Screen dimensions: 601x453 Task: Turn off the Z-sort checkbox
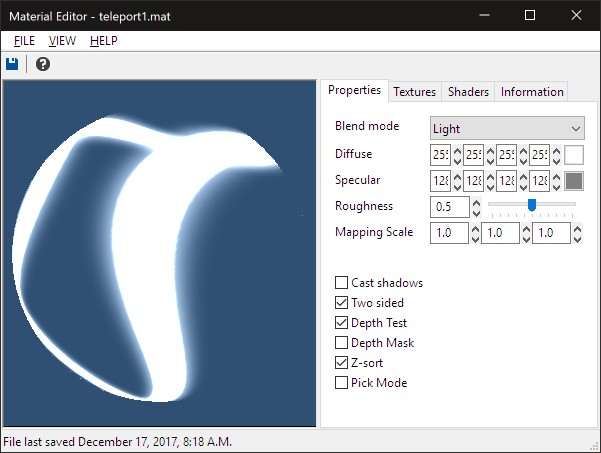pos(342,363)
